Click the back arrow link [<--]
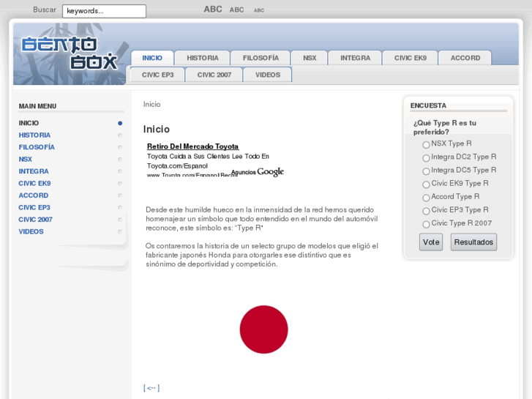 [151, 388]
